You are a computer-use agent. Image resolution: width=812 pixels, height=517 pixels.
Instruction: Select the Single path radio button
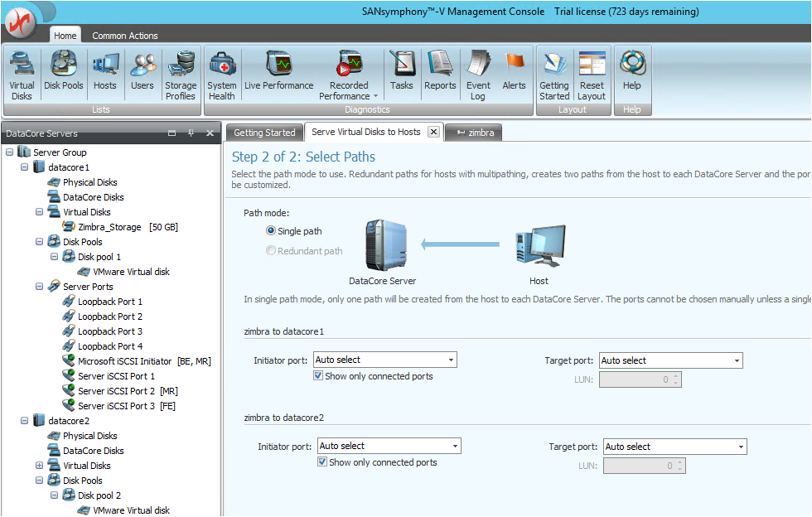tap(270, 230)
